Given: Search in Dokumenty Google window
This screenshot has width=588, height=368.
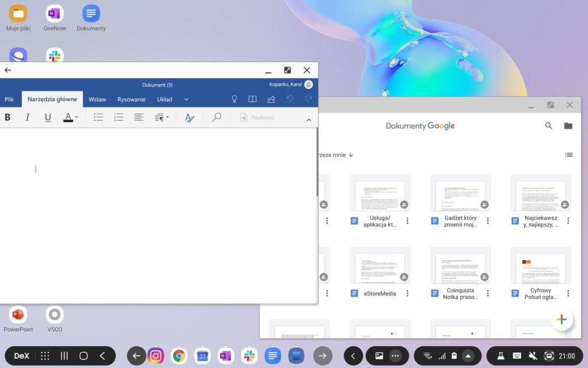Looking at the screenshot, I should click(548, 126).
